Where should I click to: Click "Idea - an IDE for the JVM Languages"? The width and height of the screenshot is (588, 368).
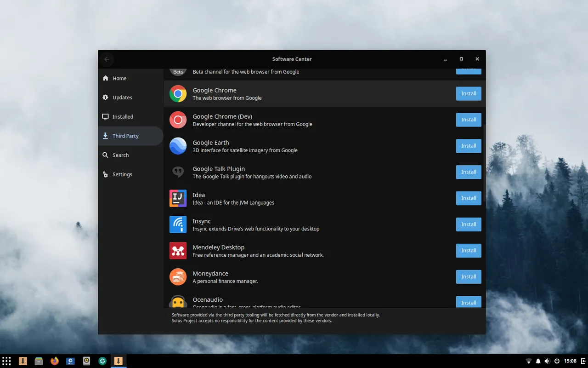[x=233, y=202]
